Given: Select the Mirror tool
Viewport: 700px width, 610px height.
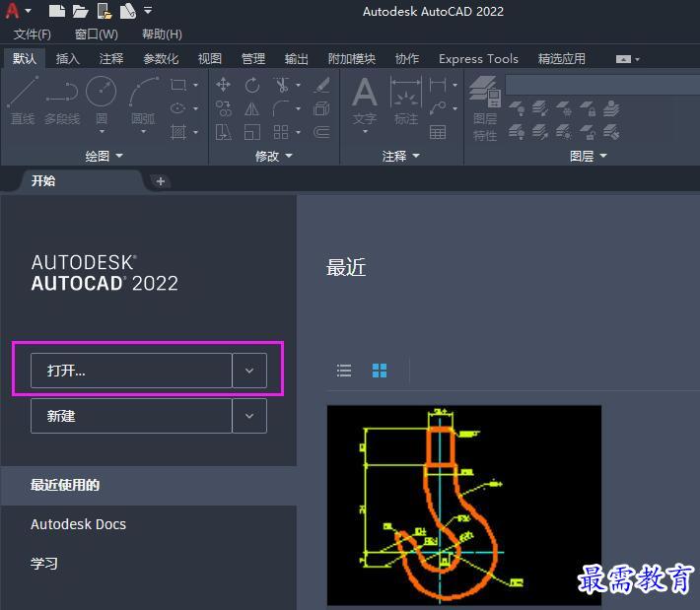Looking at the screenshot, I should 252,108.
